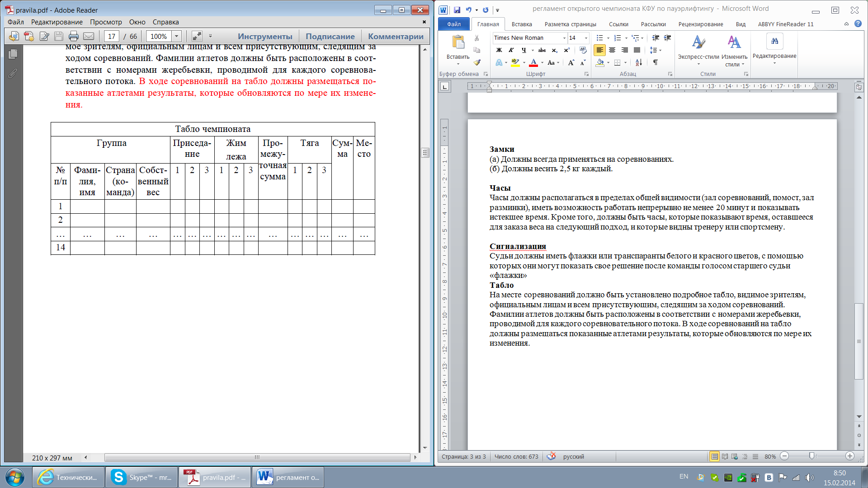
Task: Open the Редактирование menu in Adobe Reader
Action: coord(57,22)
